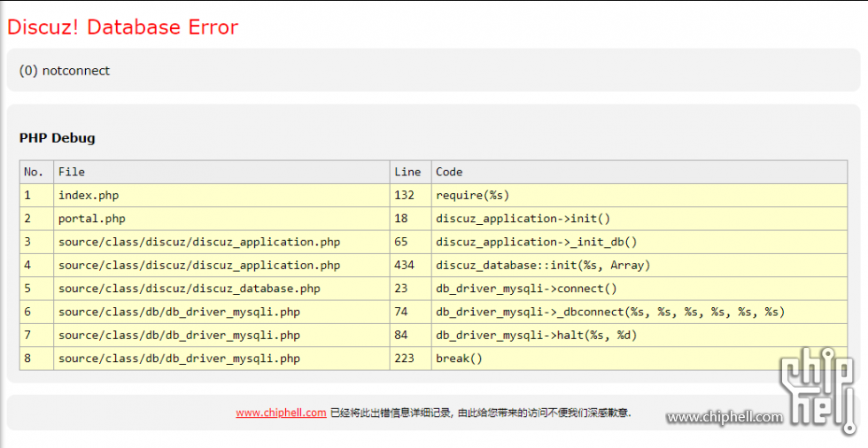Select discuz_application.php cell in row 3
The width and height of the screenshot is (868, 448).
click(x=221, y=242)
